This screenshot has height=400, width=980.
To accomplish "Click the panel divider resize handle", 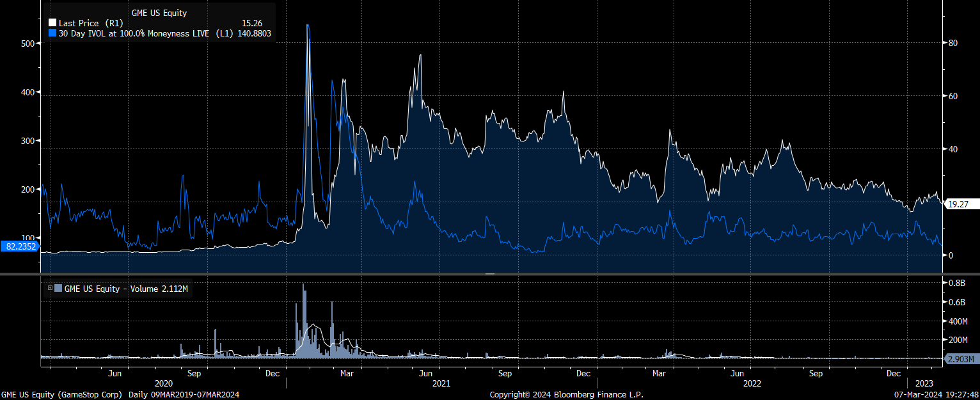I will click(x=490, y=274).
